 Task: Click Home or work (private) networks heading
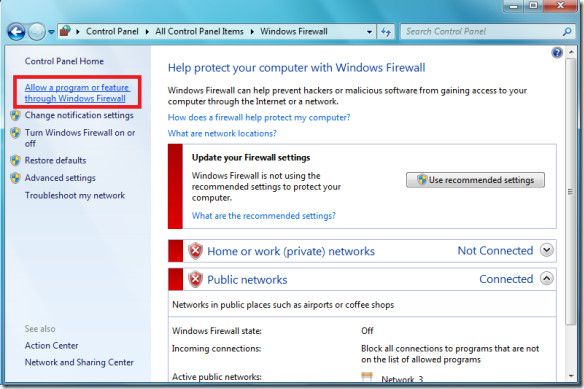(291, 251)
